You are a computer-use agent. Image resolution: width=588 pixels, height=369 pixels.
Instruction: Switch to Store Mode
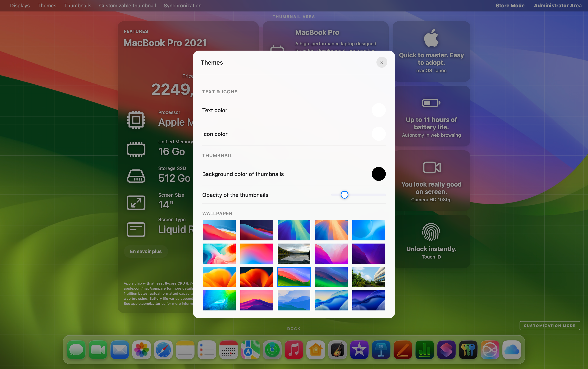510,6
